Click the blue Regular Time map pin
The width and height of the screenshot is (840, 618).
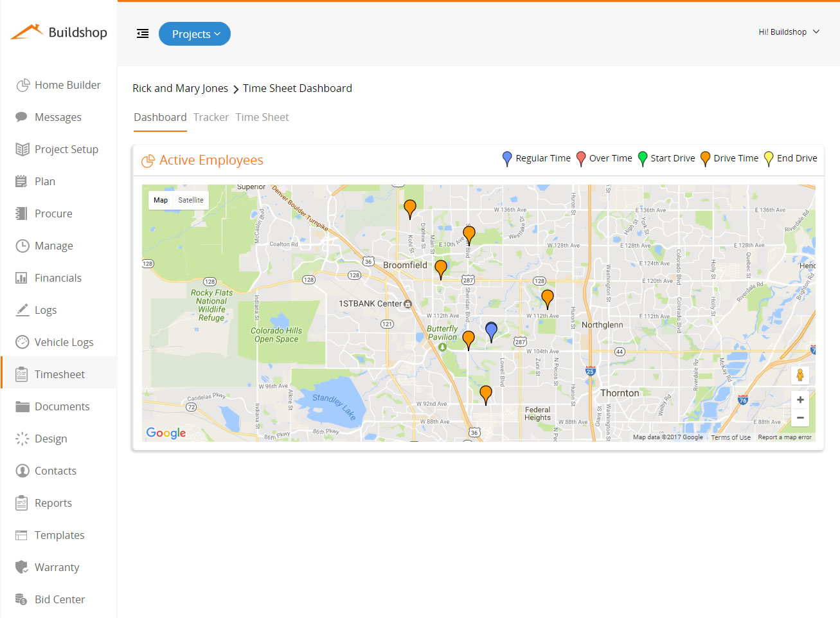[x=492, y=332]
